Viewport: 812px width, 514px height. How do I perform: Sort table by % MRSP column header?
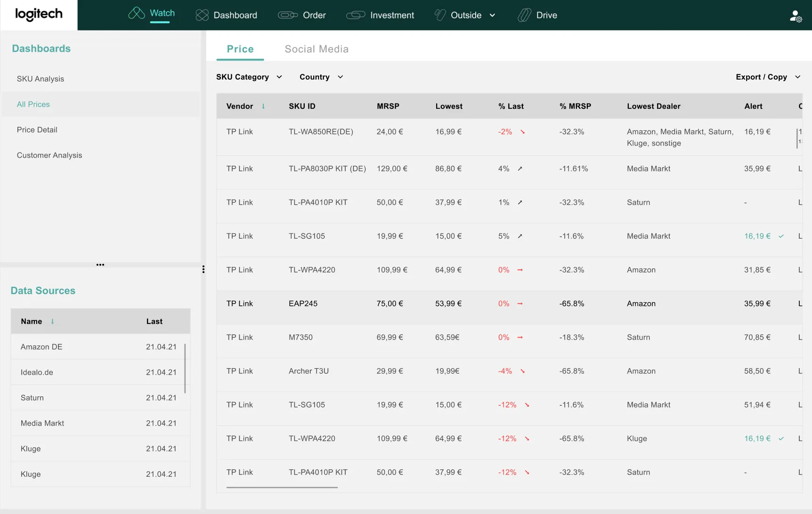tap(575, 106)
